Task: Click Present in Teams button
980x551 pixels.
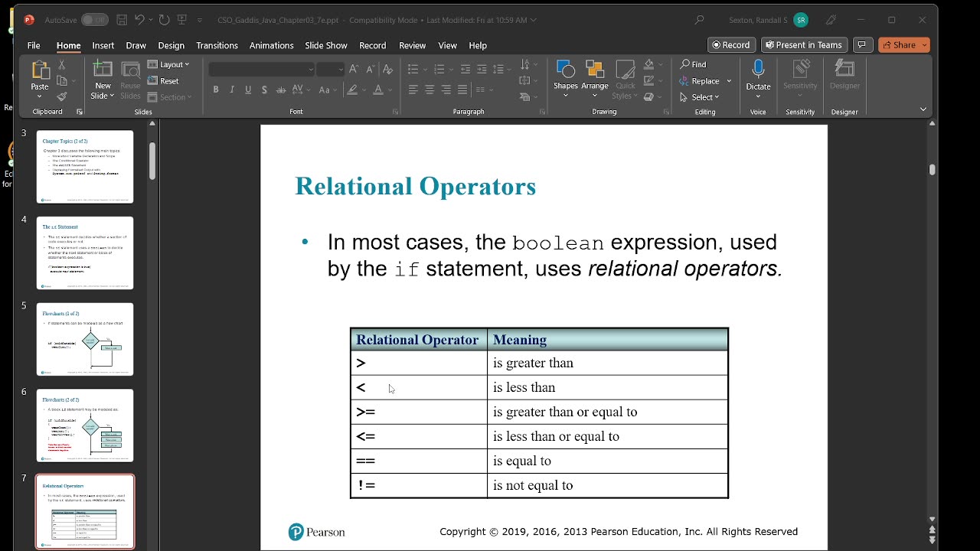Action: [804, 45]
